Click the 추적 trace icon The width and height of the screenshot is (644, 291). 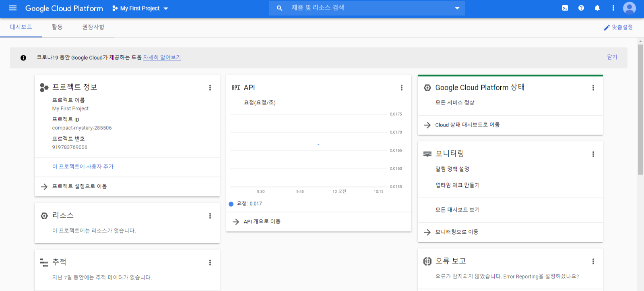pyautogui.click(x=44, y=262)
